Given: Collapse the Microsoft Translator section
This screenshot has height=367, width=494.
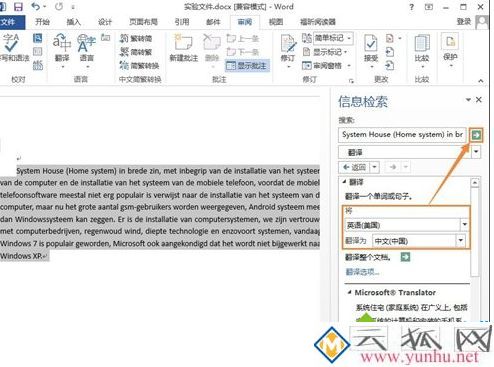Looking at the screenshot, I should [349, 292].
